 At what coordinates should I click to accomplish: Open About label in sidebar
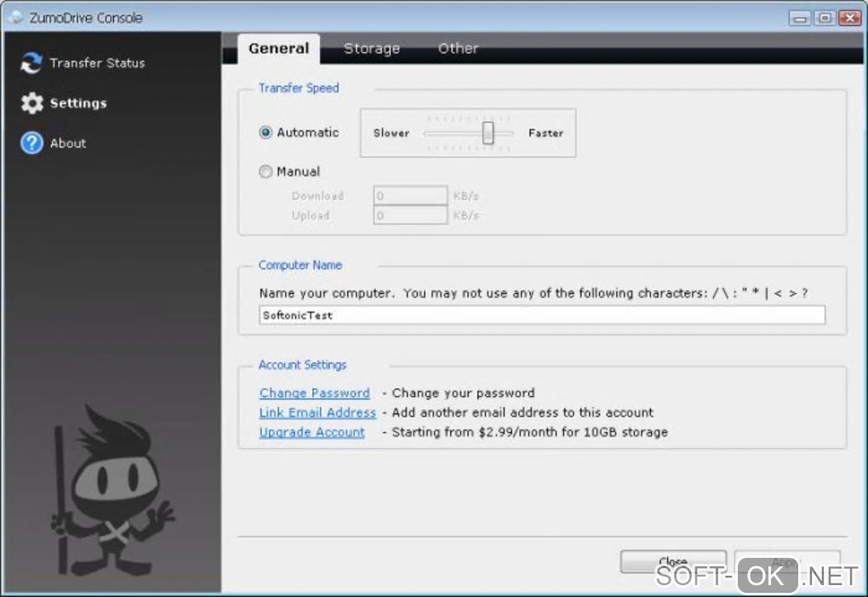(68, 143)
